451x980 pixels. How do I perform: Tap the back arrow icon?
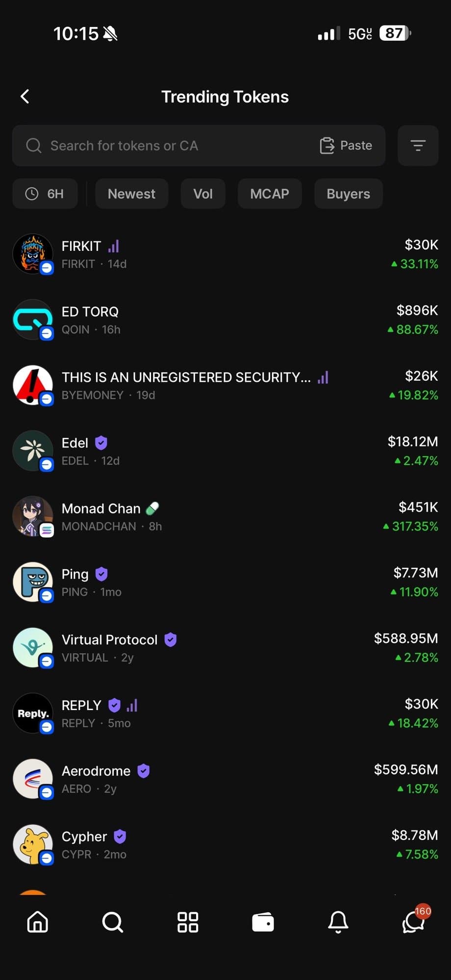(x=25, y=97)
